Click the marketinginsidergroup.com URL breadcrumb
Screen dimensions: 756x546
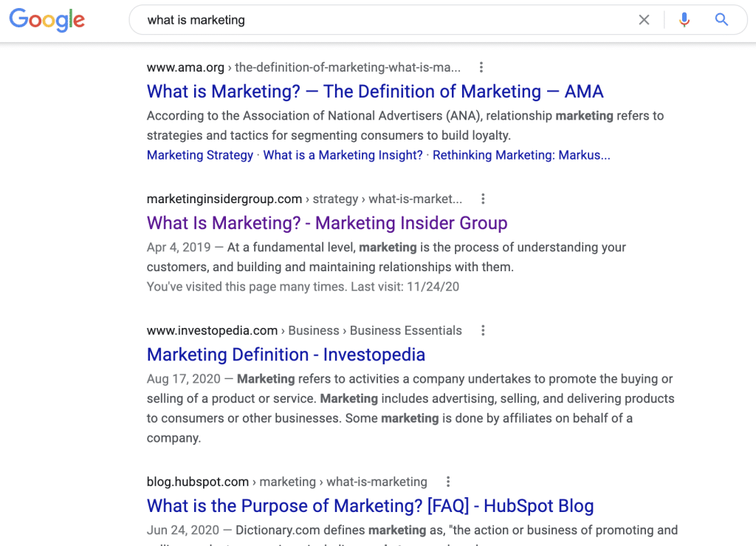[224, 199]
